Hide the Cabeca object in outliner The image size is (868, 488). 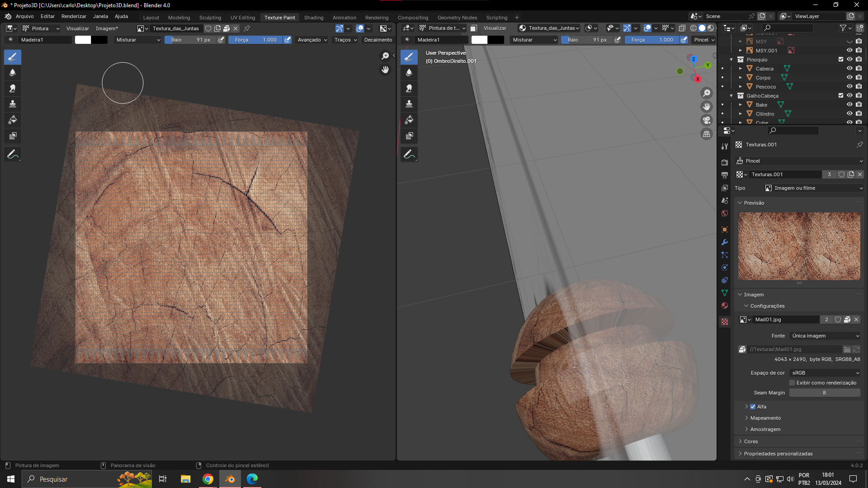[x=849, y=69]
